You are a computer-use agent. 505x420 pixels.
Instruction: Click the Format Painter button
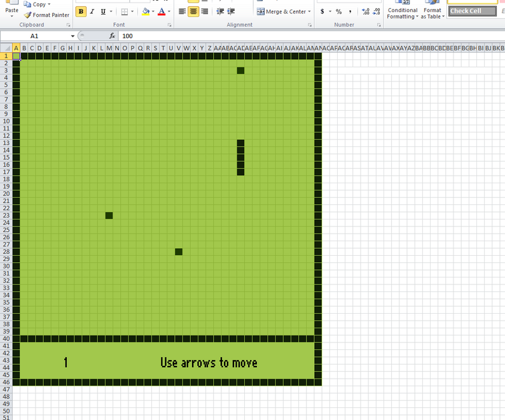click(46, 15)
